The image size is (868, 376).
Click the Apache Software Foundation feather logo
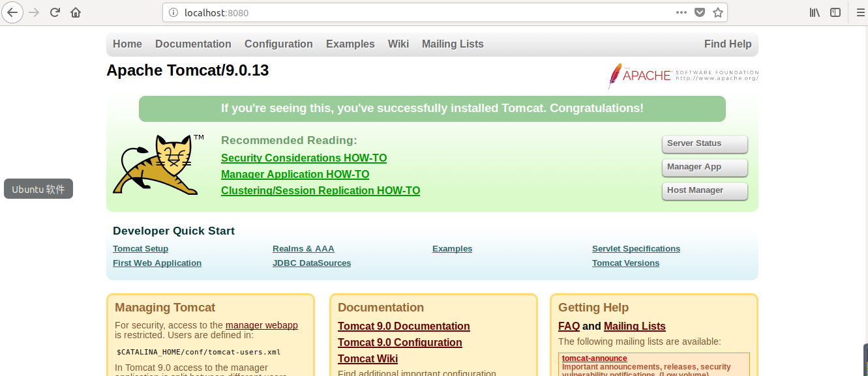click(683, 76)
